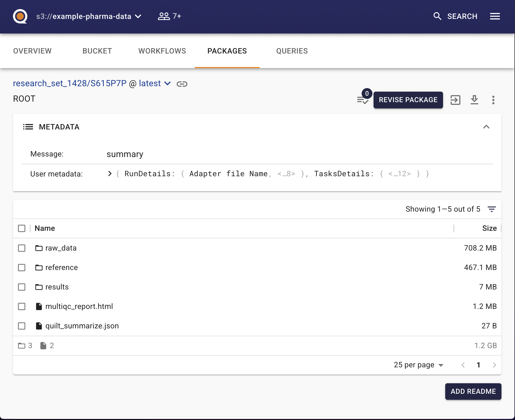Open the results folder
The image size is (515, 420).
pos(57,287)
